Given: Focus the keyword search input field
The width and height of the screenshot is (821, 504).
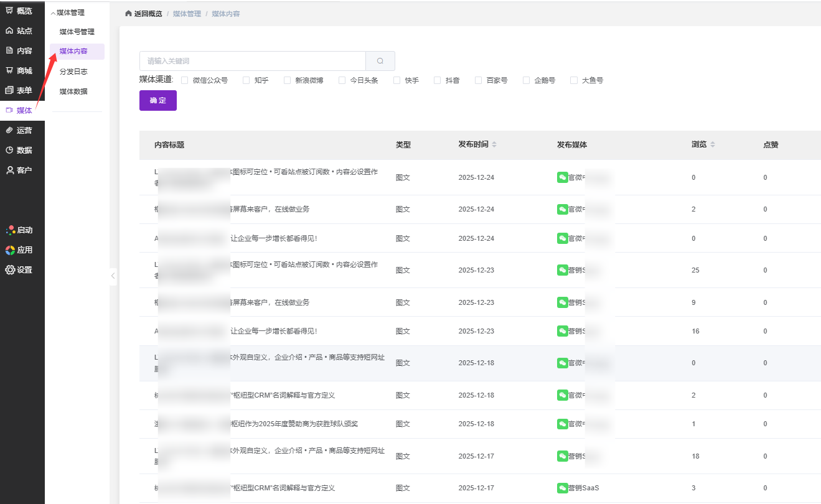Looking at the screenshot, I should coord(252,61).
